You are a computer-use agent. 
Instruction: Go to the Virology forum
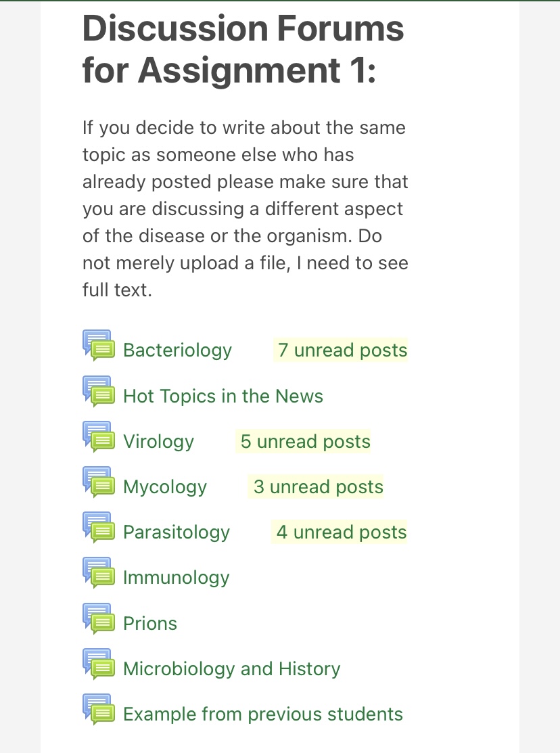(158, 442)
